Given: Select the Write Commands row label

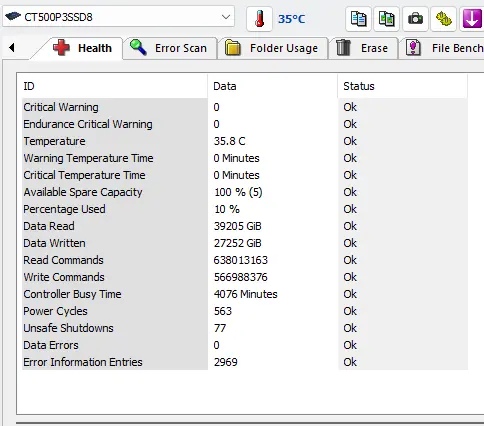Looking at the screenshot, I should [x=64, y=277].
